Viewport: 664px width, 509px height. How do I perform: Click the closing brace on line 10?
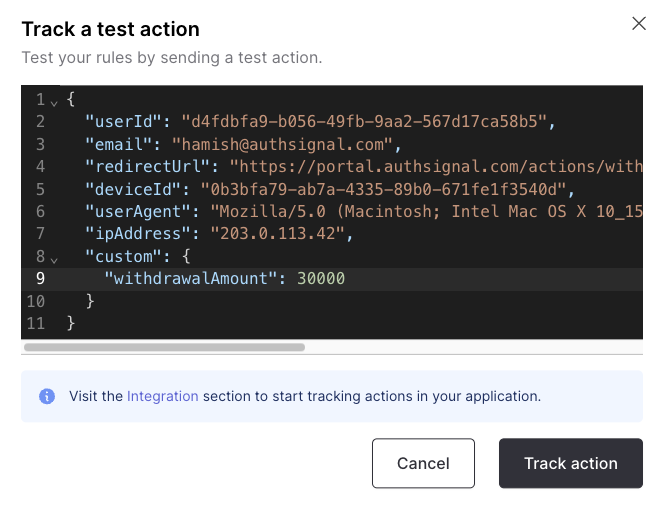point(90,301)
